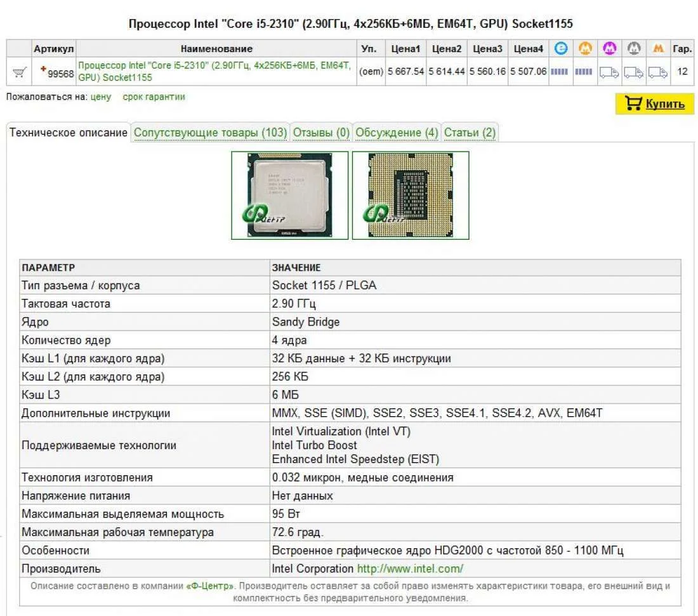Screen dimensions: 698x616
Task: Click the 'цену' complaint link
Action: click(101, 97)
